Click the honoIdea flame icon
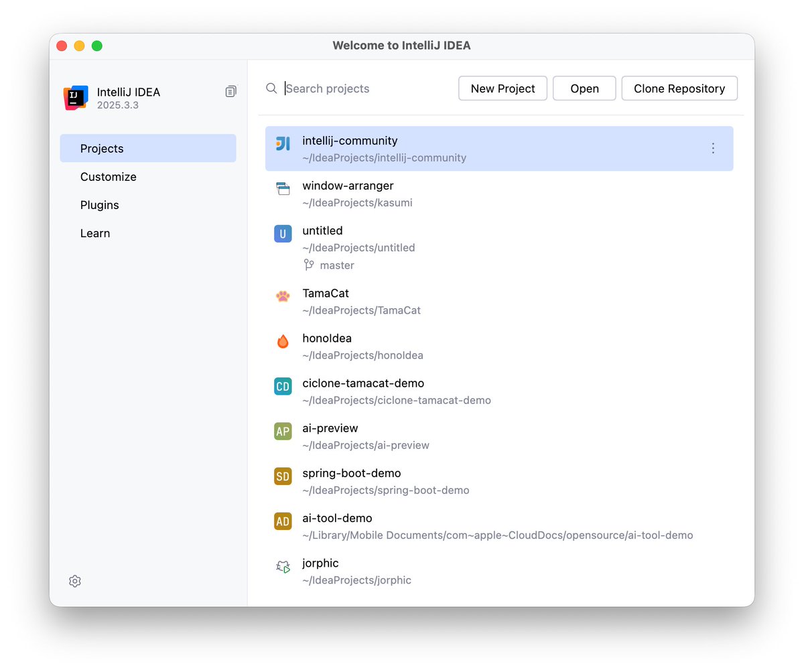 (283, 341)
